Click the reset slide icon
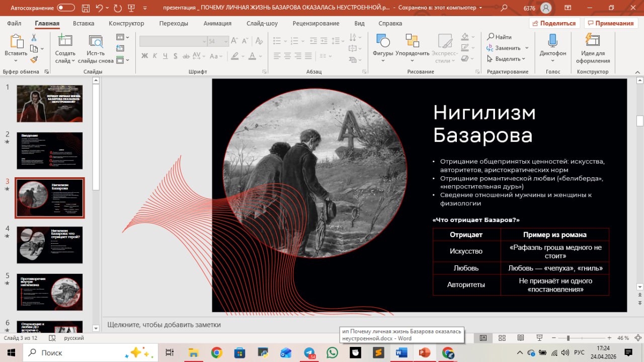644x362 pixels. pos(120,49)
